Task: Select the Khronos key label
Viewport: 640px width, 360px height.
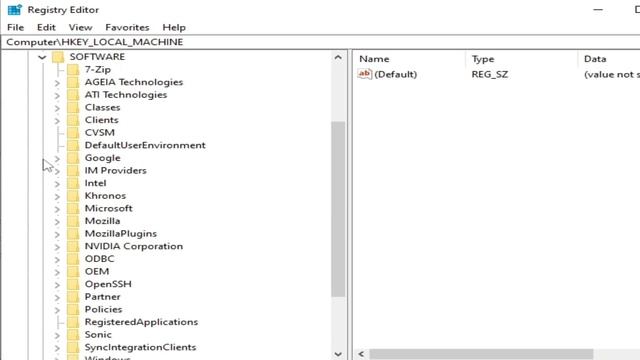Action: pyautogui.click(x=105, y=196)
